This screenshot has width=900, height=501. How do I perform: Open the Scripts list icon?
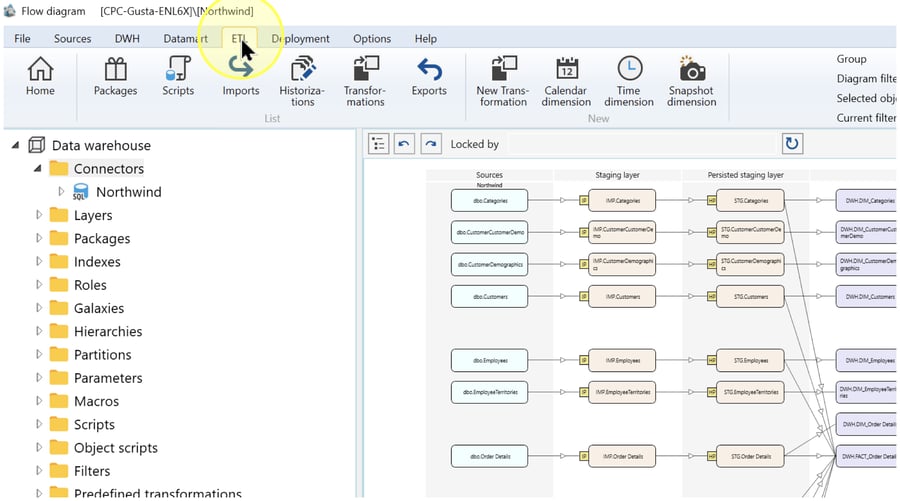178,76
